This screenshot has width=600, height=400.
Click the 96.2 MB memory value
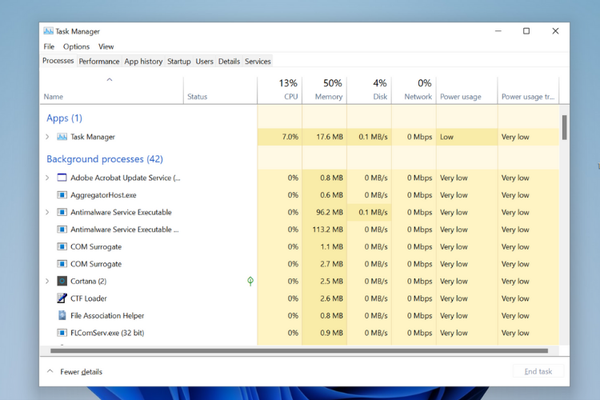[x=329, y=212]
